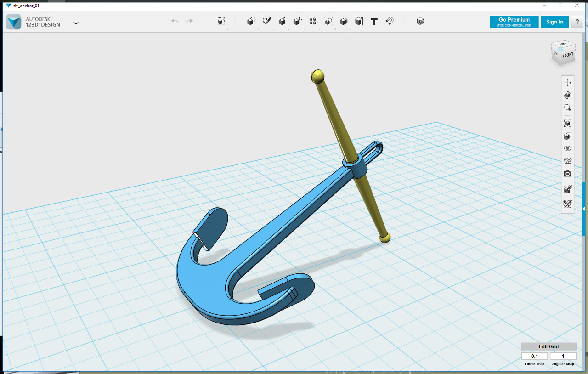Activate the Snap magnet tool
The width and height of the screenshot is (588, 374).
390,21
